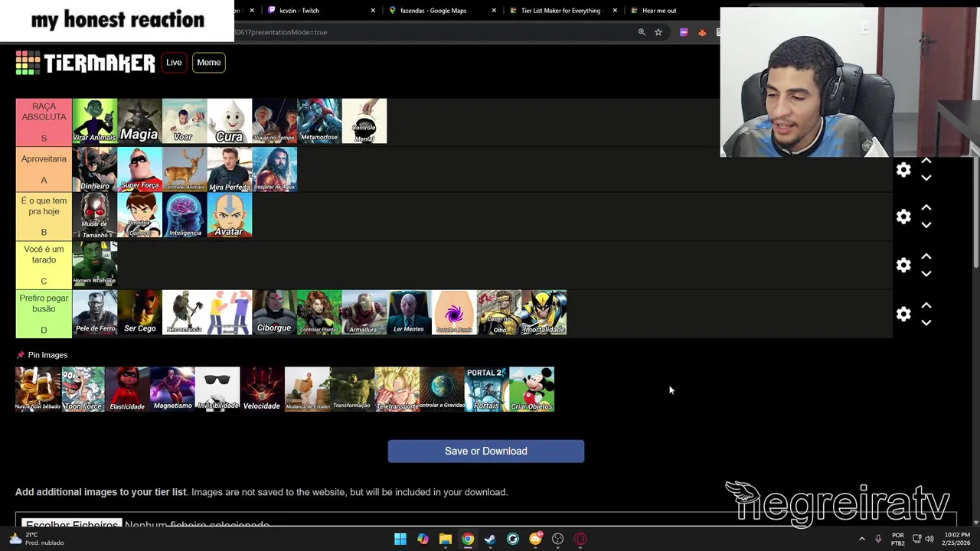
Task: Open Google Chrome from taskbar
Action: 468,539
